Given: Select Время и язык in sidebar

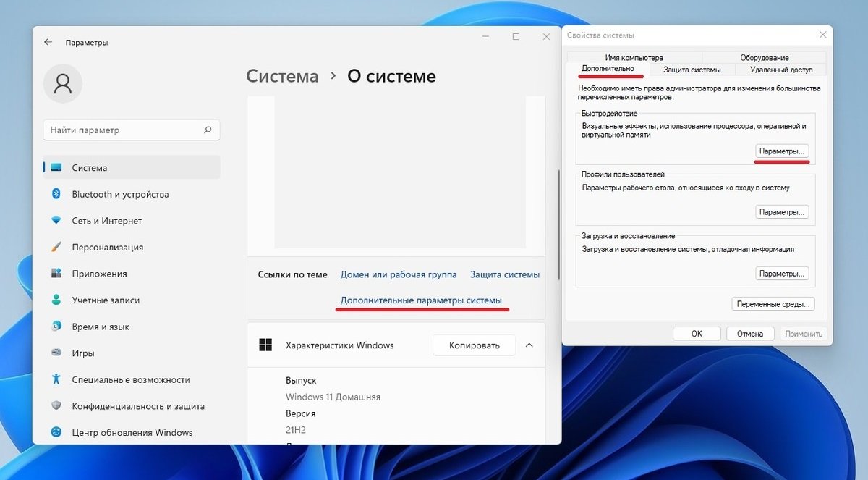Looking at the screenshot, I should (132, 327).
